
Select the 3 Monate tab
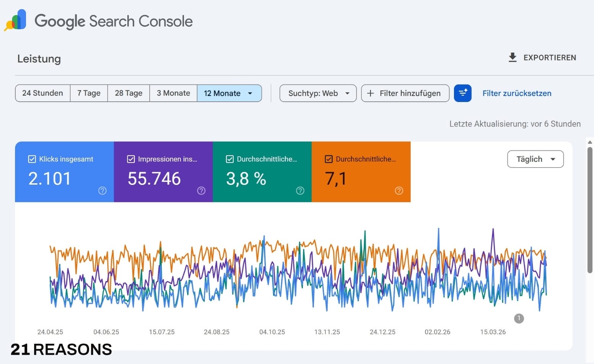point(173,93)
